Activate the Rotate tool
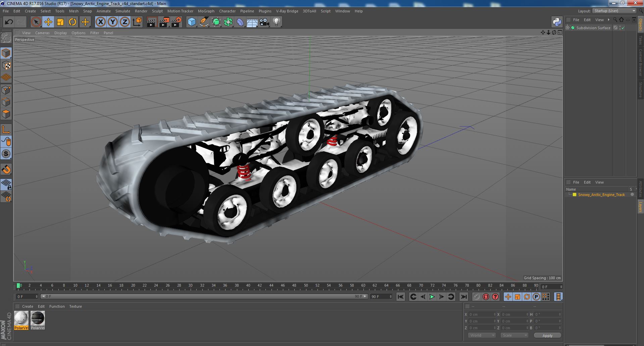The image size is (644, 346). (x=72, y=22)
